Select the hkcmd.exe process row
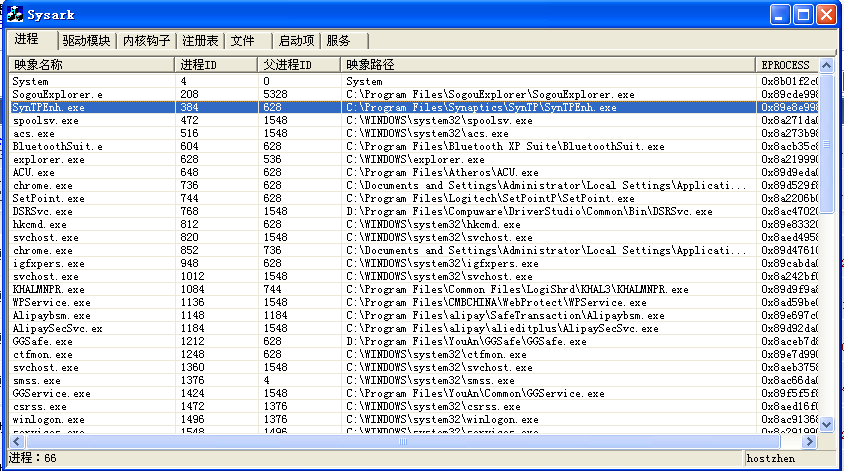The width and height of the screenshot is (844, 471). click(414, 224)
